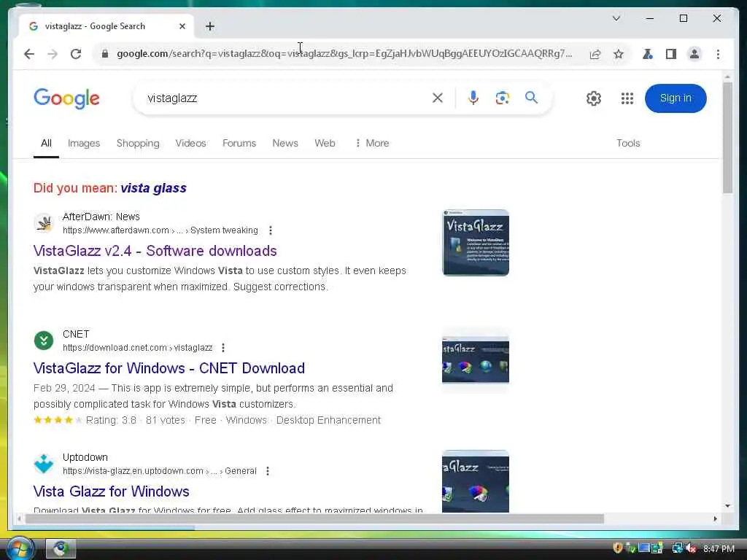Submit search with the magnifier icon
Image resolution: width=747 pixels, height=560 pixels.
[x=531, y=98]
